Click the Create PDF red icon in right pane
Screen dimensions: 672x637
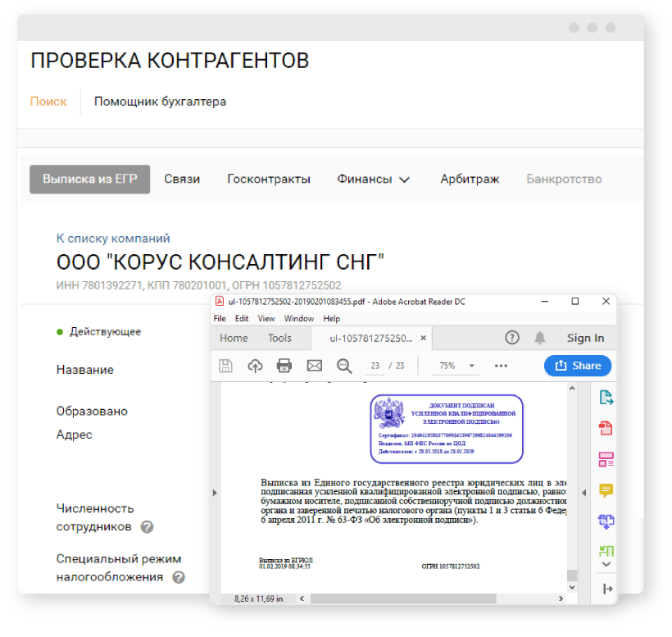(x=606, y=428)
